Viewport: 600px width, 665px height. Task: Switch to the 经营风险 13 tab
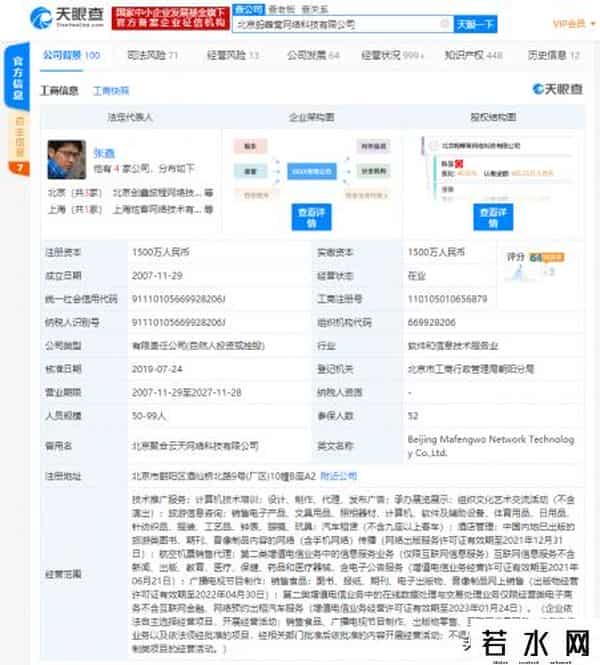pyautogui.click(x=233, y=55)
